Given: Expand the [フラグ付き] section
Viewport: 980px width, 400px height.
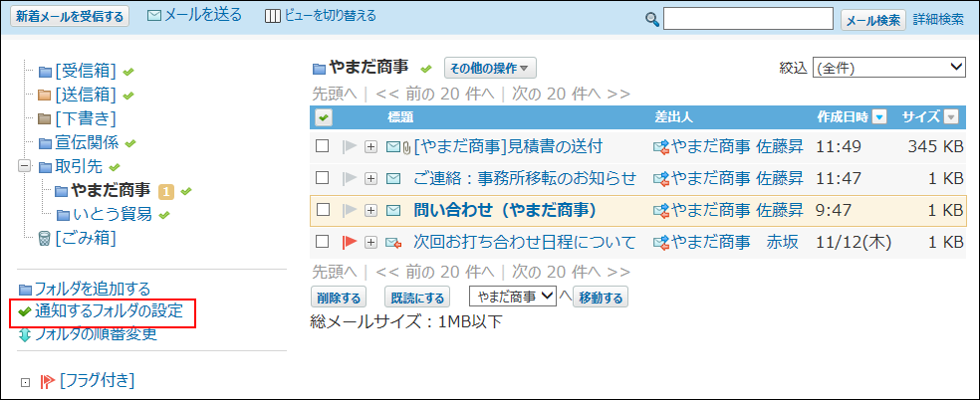Looking at the screenshot, I should 25,381.
